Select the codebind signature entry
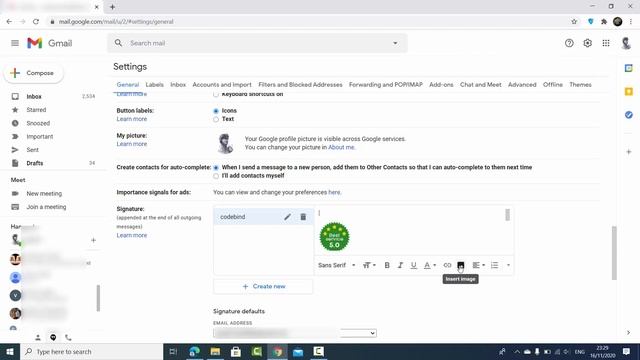The image size is (640, 360). (x=264, y=217)
